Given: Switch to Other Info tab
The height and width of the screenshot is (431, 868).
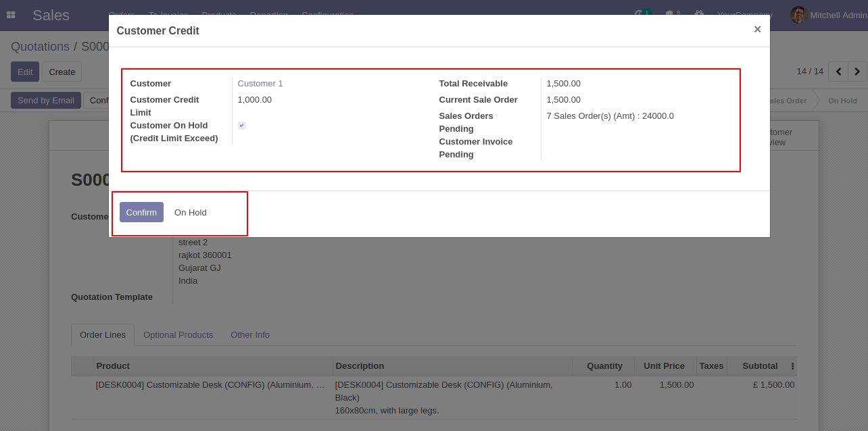Looking at the screenshot, I should [x=250, y=335].
